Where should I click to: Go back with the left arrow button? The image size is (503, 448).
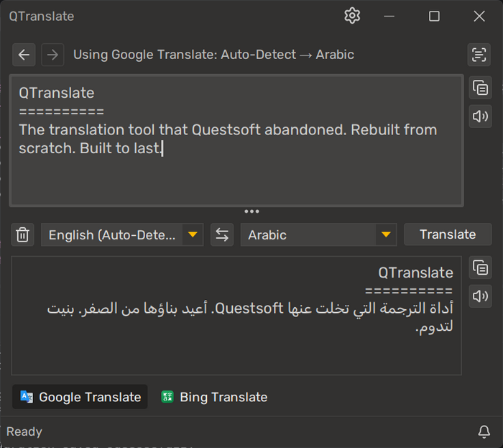click(x=24, y=55)
